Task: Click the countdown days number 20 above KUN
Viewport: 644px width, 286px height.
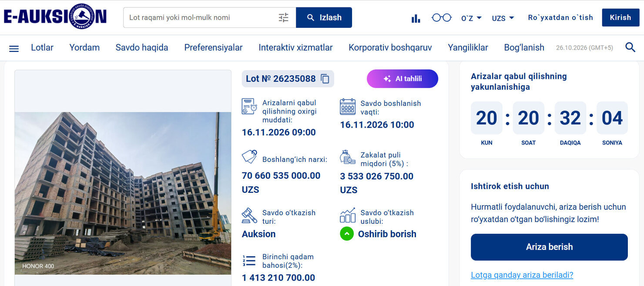Action: coord(486,118)
